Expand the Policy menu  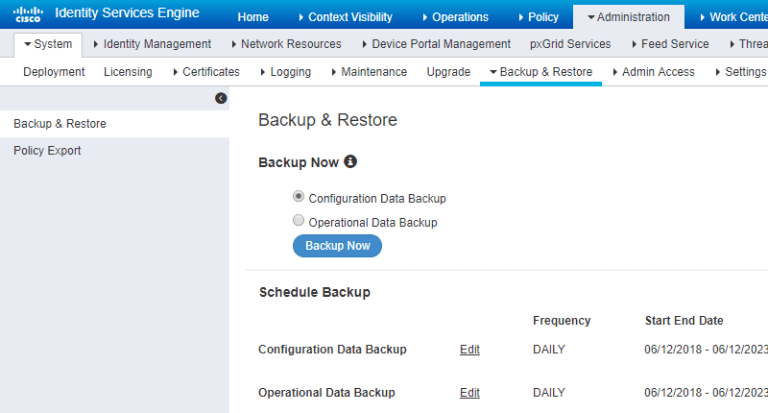click(539, 17)
